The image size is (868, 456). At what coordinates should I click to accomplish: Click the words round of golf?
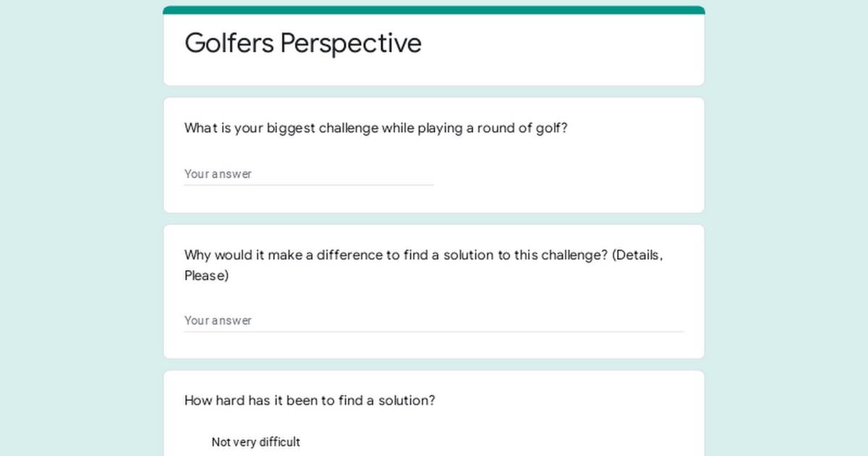(x=522, y=128)
